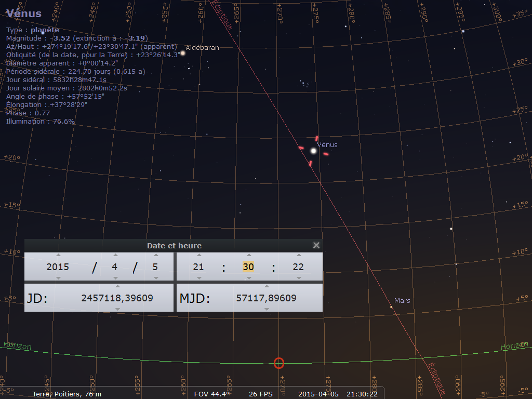Image resolution: width=532 pixels, height=399 pixels.
Task: Click the MJD value 57117,89609
Action: (266, 298)
